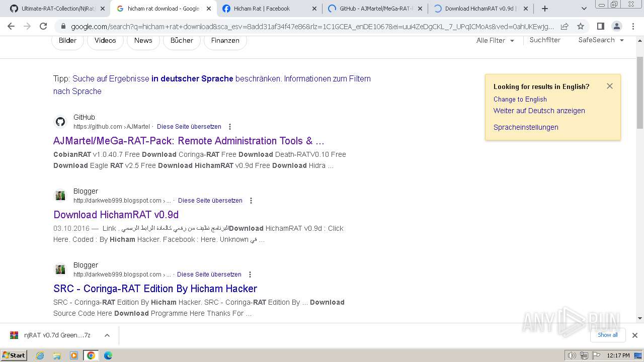Click Blogger favicon above Download HichamRAT result
Viewport: 644px width, 362px height.
[60, 196]
